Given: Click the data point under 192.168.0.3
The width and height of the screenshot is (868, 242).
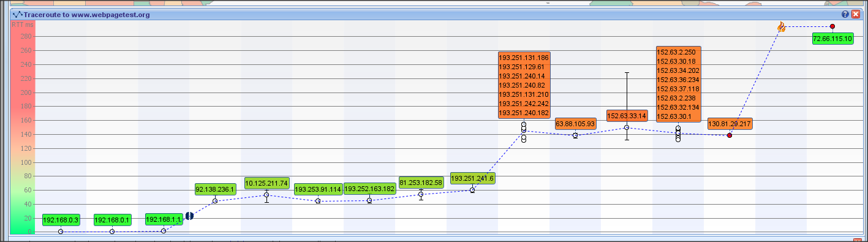Looking at the screenshot, I should (x=61, y=232).
